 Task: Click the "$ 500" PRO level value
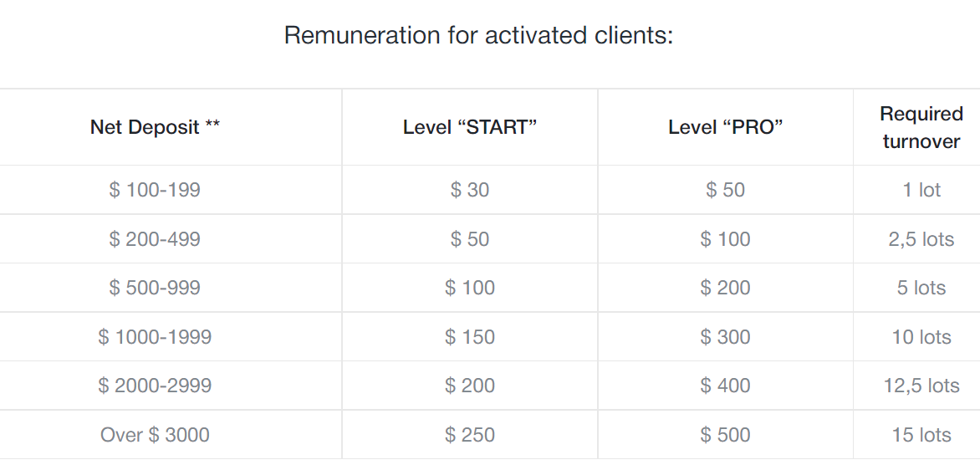click(x=725, y=435)
